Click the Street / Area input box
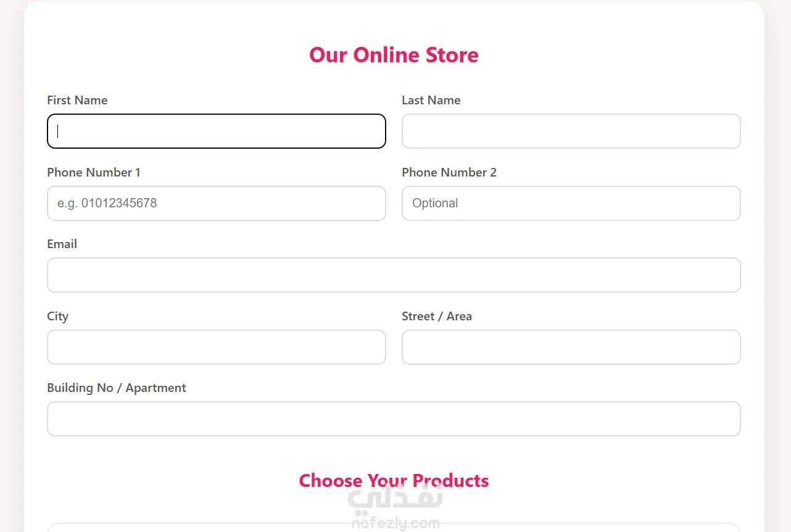Image resolution: width=791 pixels, height=532 pixels. pos(571,347)
